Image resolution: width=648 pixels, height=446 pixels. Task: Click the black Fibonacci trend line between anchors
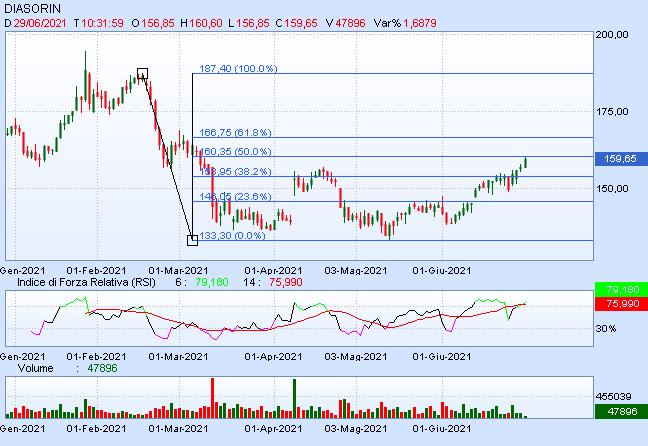click(x=167, y=157)
